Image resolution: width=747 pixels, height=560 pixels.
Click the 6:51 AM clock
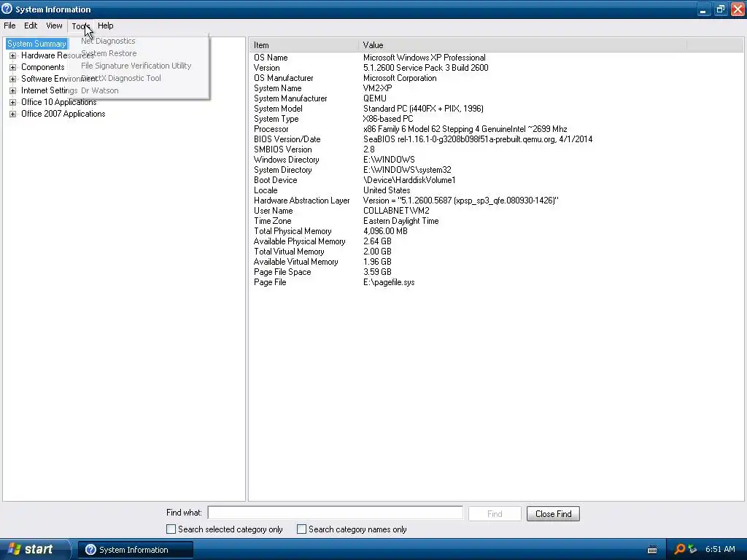tap(720, 549)
